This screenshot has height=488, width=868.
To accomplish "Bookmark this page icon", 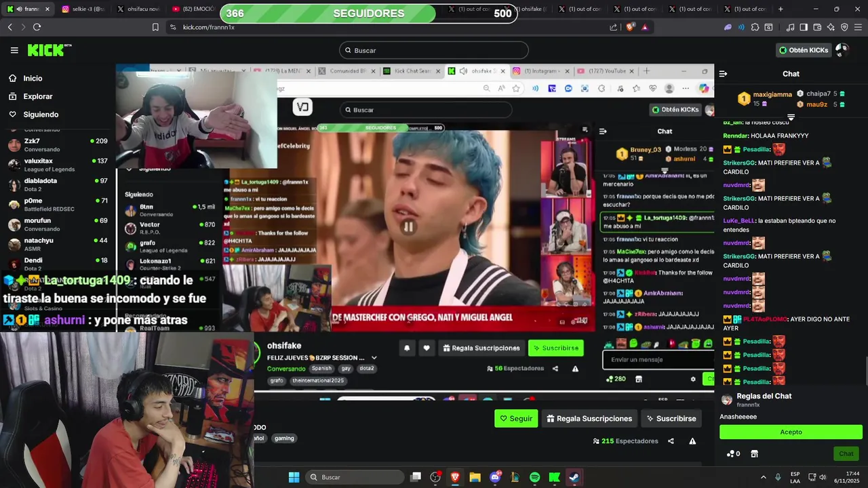I will coord(155,27).
